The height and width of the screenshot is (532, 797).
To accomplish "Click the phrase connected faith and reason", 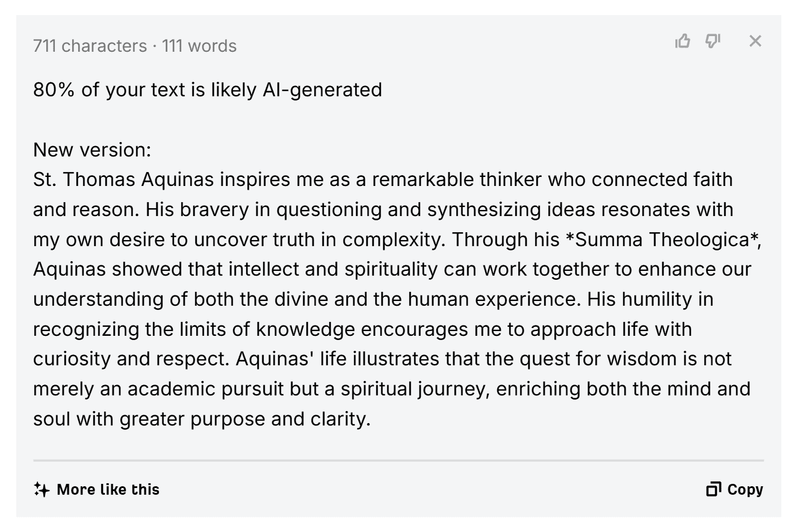I will [662, 179].
